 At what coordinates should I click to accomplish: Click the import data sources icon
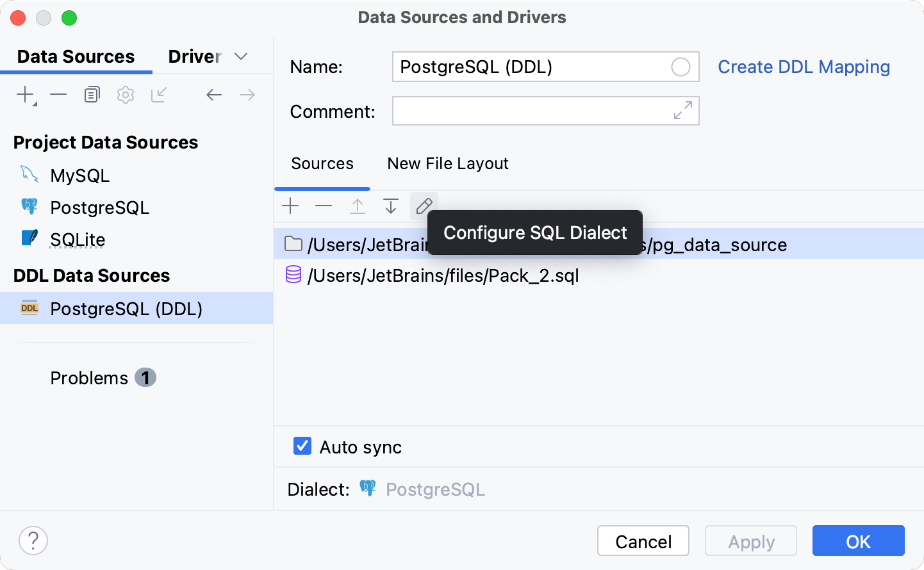158,94
